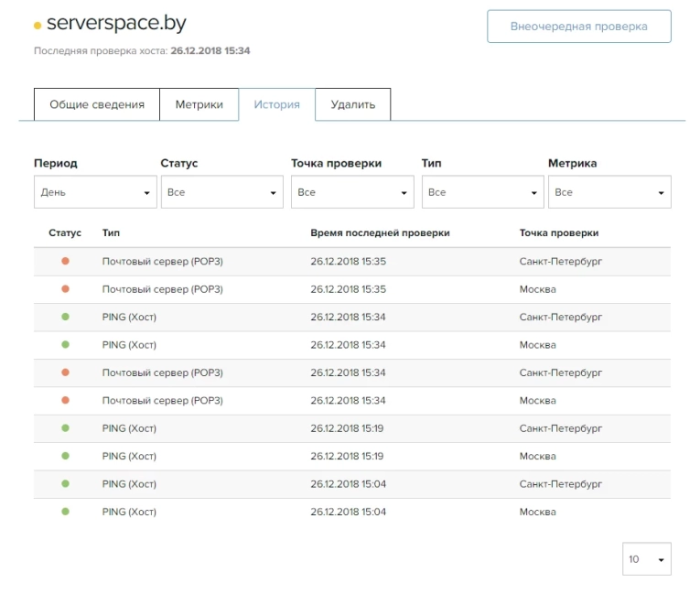
Task: Open the Точка проверки filter dropdown
Action: pos(352,192)
